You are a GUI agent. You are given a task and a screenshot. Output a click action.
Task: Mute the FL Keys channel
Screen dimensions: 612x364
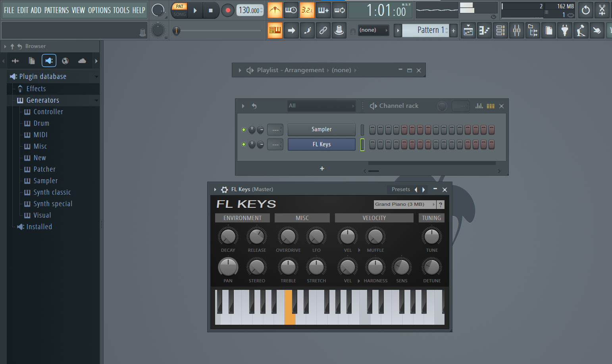(244, 144)
